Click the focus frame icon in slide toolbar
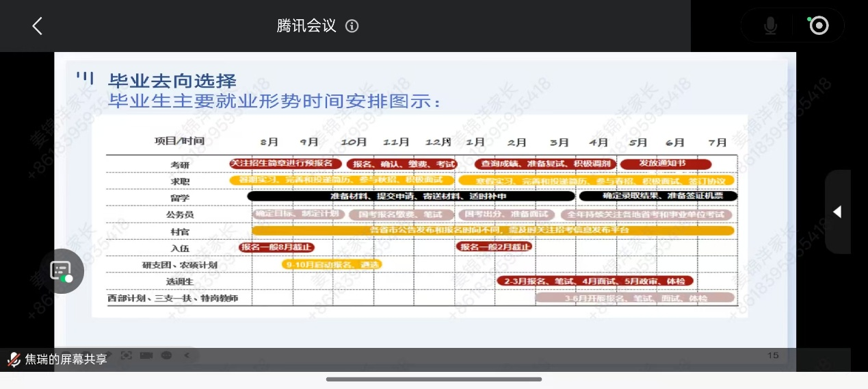 pyautogui.click(x=127, y=355)
